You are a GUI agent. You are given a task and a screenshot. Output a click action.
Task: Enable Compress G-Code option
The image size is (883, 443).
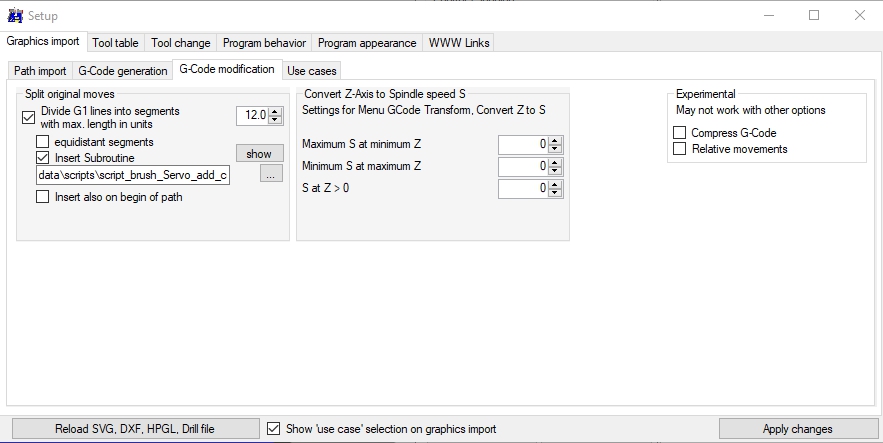pos(680,133)
